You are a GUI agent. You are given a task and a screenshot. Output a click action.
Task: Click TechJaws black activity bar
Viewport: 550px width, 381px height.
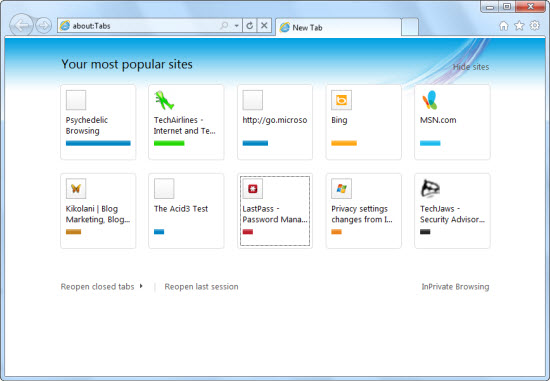[x=425, y=232]
